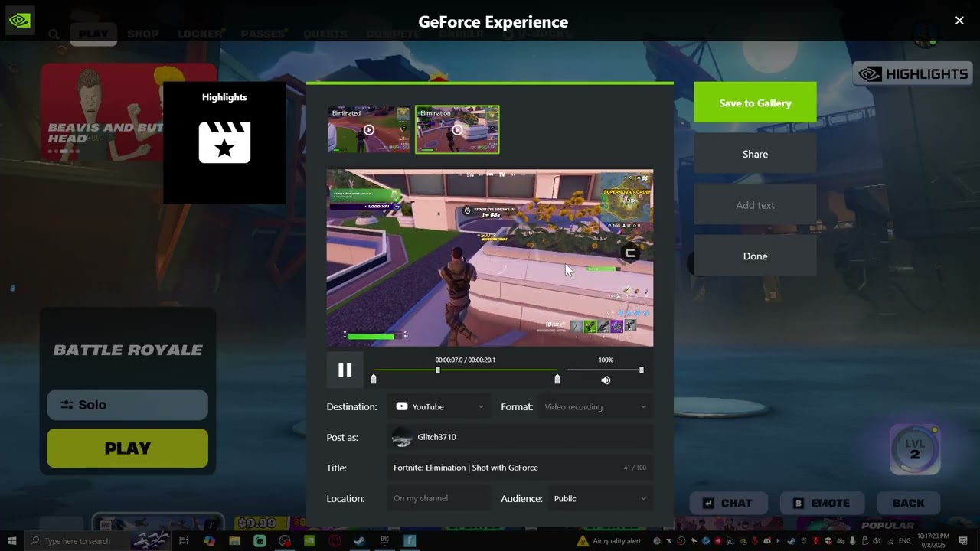Image resolution: width=980 pixels, height=551 pixels.
Task: Click Save to Gallery button
Action: pos(755,103)
